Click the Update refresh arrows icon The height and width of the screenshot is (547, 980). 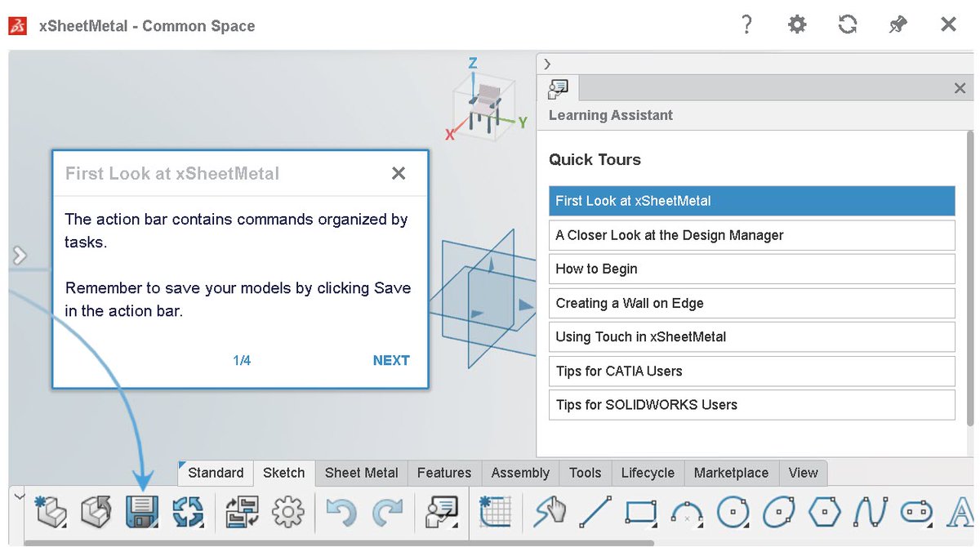coord(188,513)
